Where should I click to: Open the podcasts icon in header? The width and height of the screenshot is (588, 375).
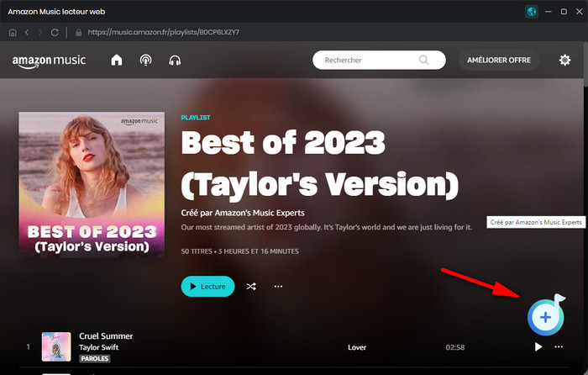tap(145, 61)
